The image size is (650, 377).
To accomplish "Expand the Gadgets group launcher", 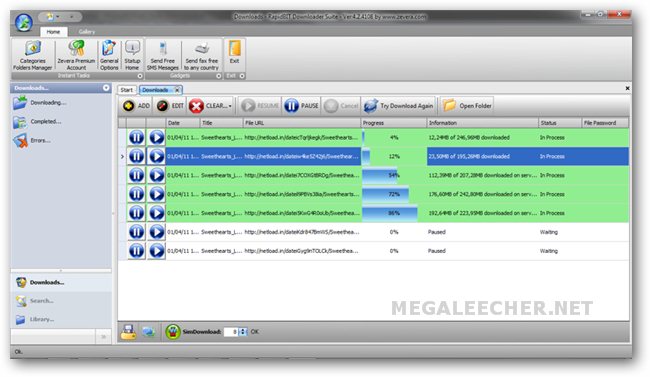I will (x=218, y=76).
